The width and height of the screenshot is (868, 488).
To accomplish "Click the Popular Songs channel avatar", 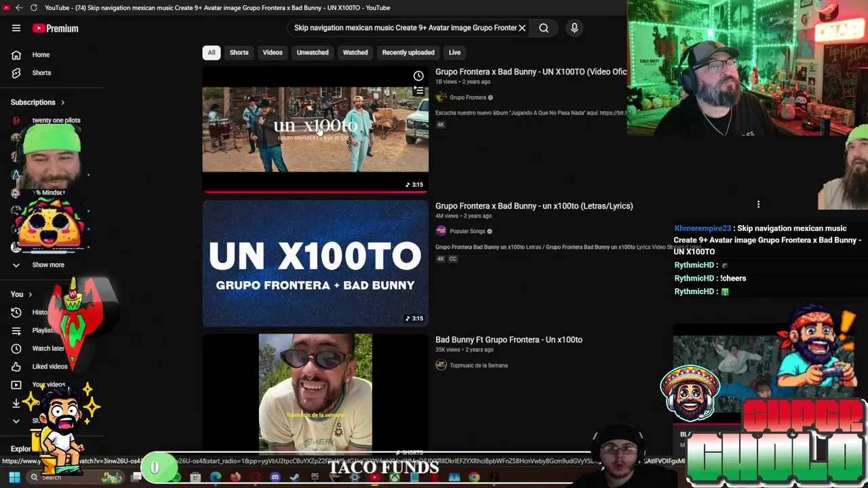I will click(441, 231).
